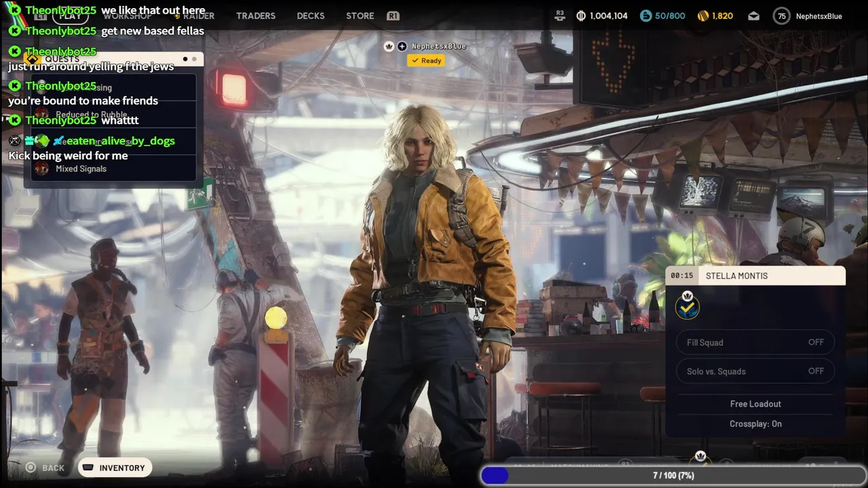868x488 pixels.
Task: Click the BACK button
Action: click(45, 468)
